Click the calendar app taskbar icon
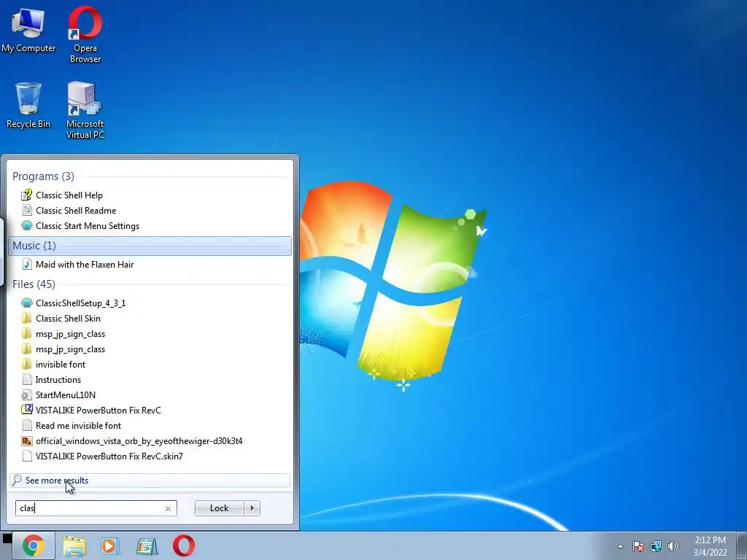This screenshot has height=560, width=747. pyautogui.click(x=147, y=545)
